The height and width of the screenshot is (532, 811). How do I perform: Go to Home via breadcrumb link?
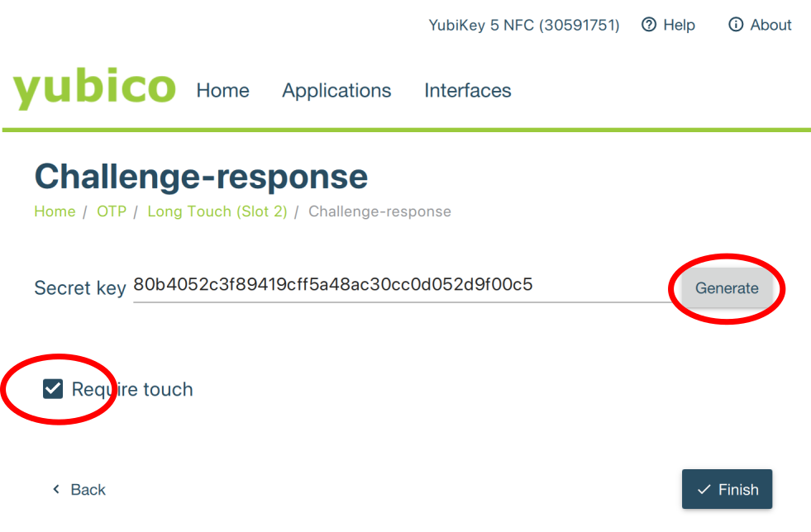(55, 211)
